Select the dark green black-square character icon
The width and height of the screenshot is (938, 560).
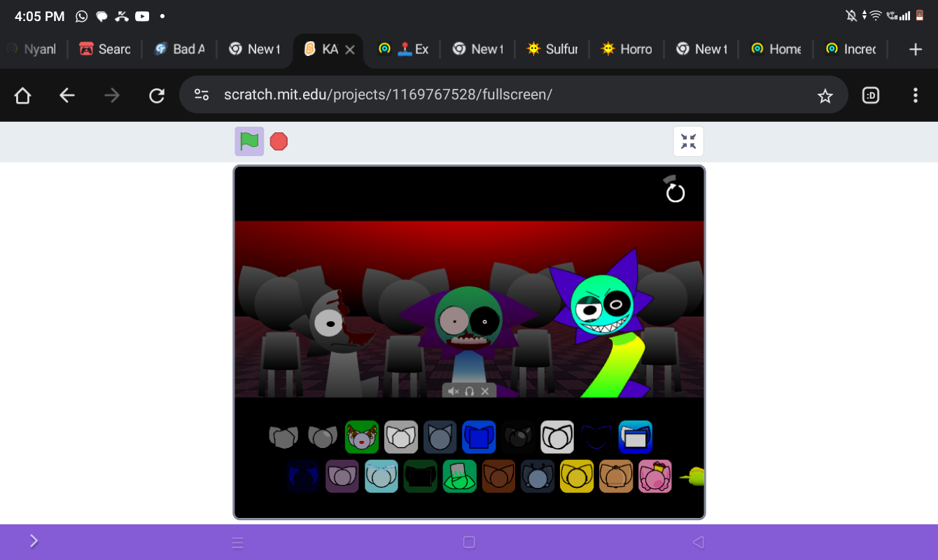421,476
